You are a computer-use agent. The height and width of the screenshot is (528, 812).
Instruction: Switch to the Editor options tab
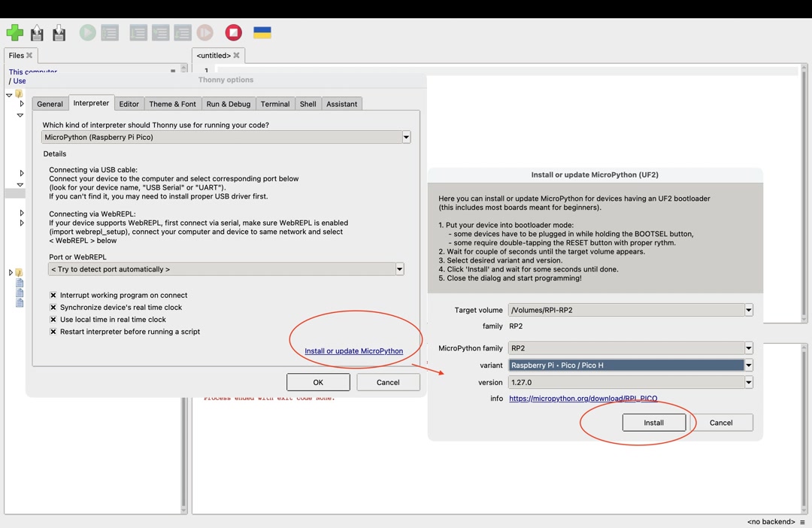click(129, 104)
